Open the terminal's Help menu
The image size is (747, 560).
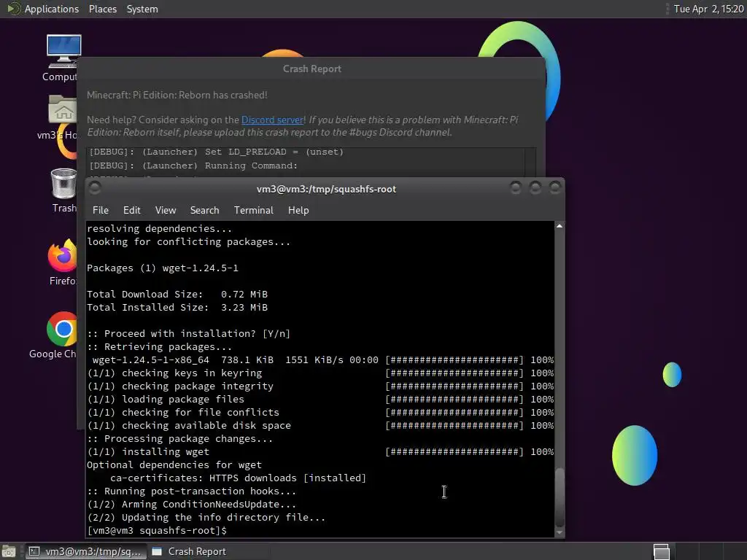pos(298,210)
